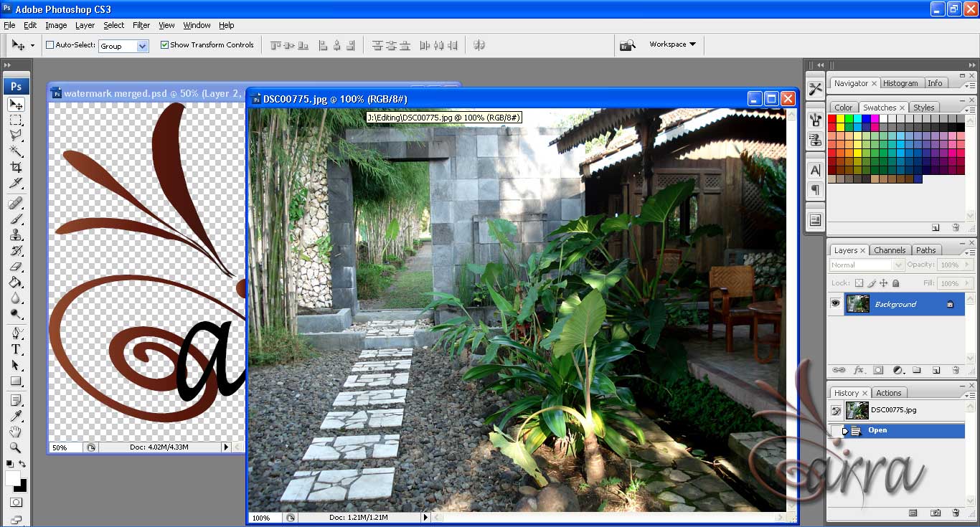Pick the Brush tool
This screenshot has height=527, width=980.
point(16,219)
